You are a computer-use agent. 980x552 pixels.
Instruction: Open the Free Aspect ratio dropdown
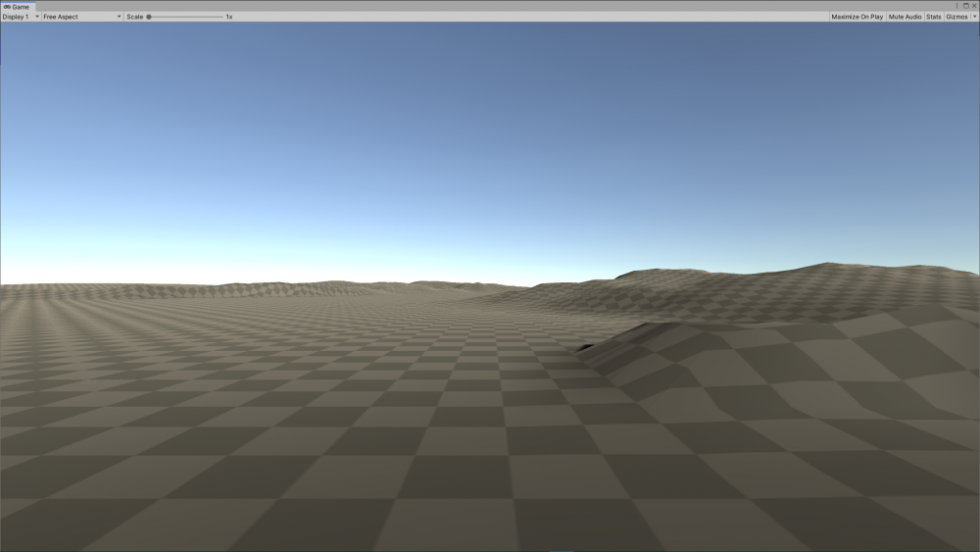82,17
